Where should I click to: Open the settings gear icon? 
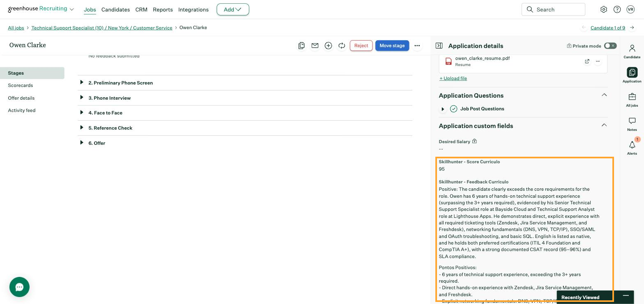(x=604, y=9)
